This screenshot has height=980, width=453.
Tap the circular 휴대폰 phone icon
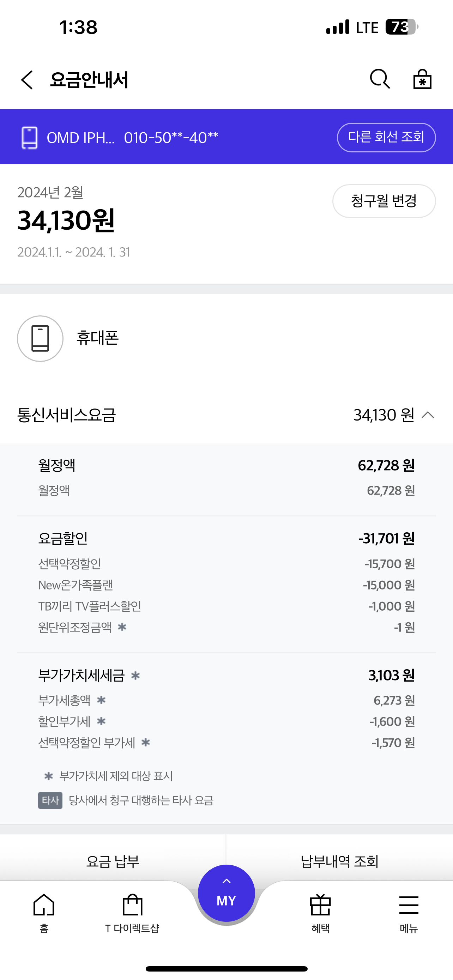[x=40, y=338]
